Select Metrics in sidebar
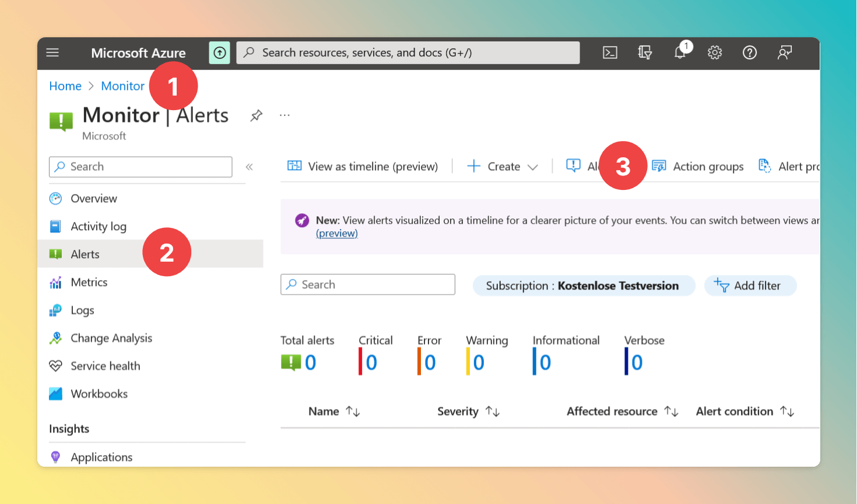 pos(89,283)
